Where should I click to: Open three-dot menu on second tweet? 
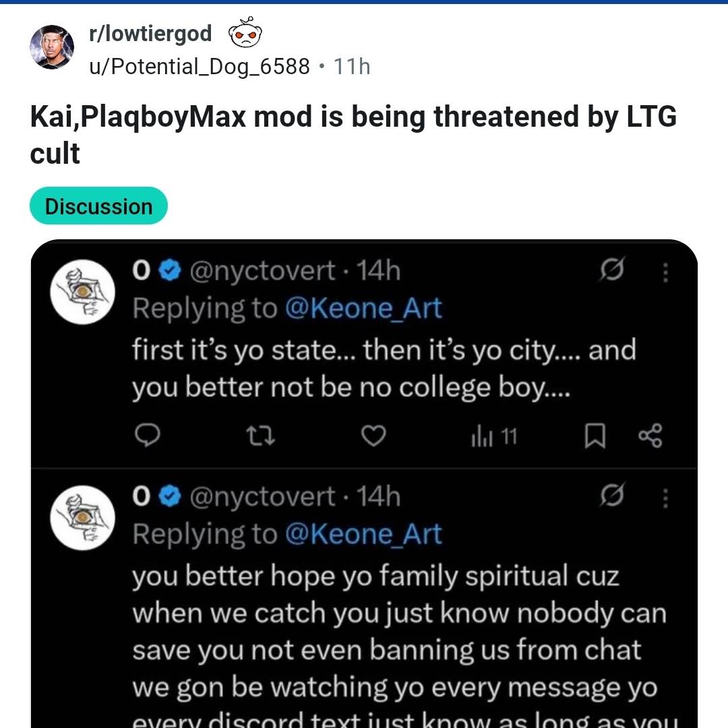coord(665,498)
